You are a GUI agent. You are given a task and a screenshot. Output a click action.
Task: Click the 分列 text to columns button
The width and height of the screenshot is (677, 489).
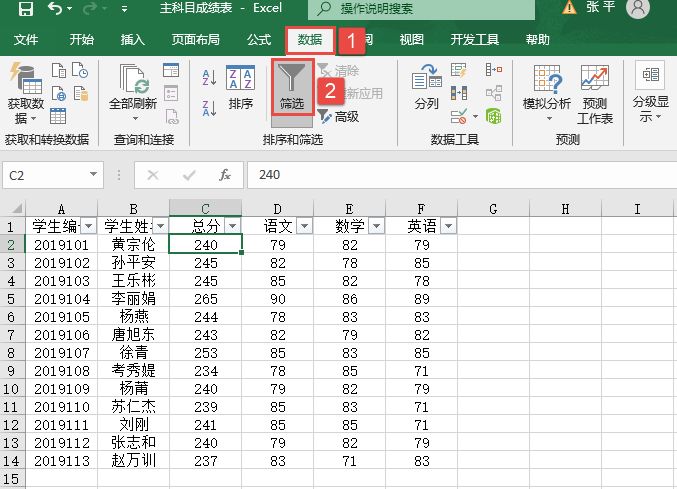point(427,87)
